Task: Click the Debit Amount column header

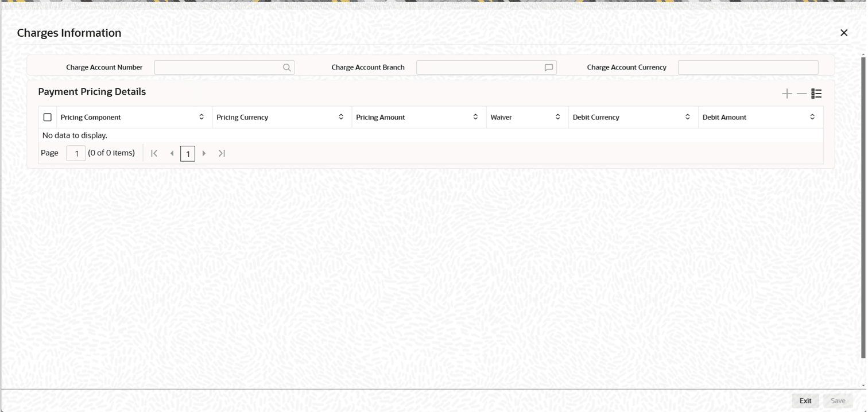Action: (761, 117)
